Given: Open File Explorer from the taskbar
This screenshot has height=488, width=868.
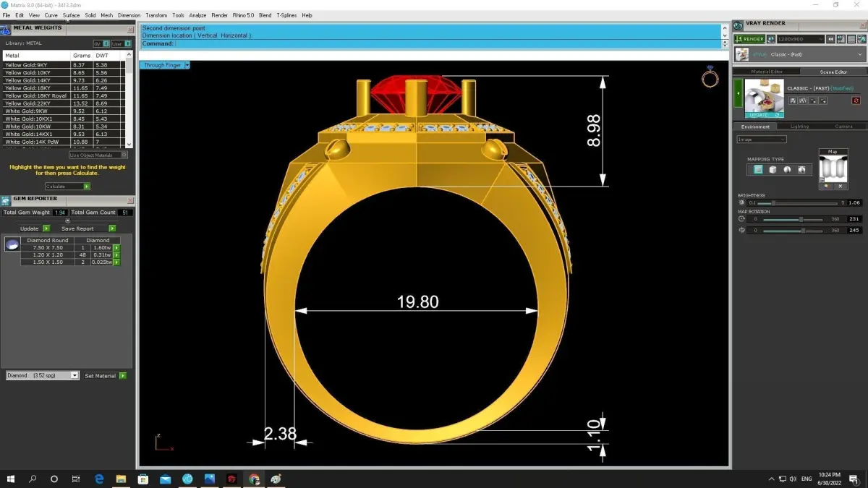Looking at the screenshot, I should point(121,479).
